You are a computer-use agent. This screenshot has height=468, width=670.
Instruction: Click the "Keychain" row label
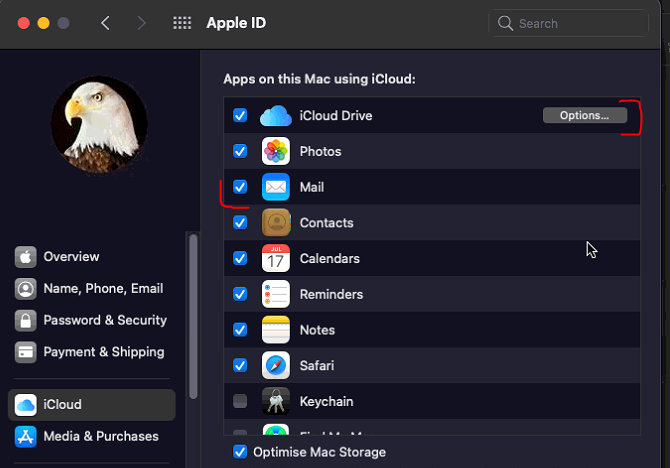point(326,401)
